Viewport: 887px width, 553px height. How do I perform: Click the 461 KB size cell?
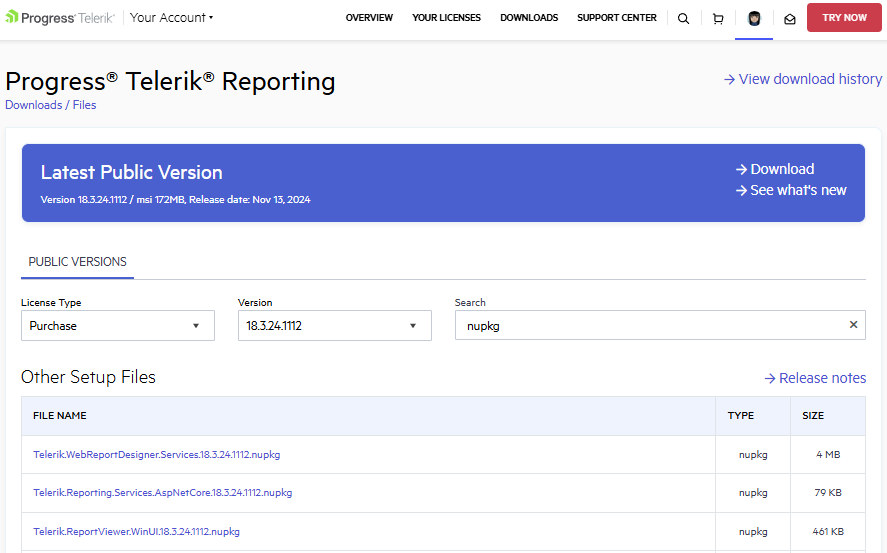tap(828, 532)
